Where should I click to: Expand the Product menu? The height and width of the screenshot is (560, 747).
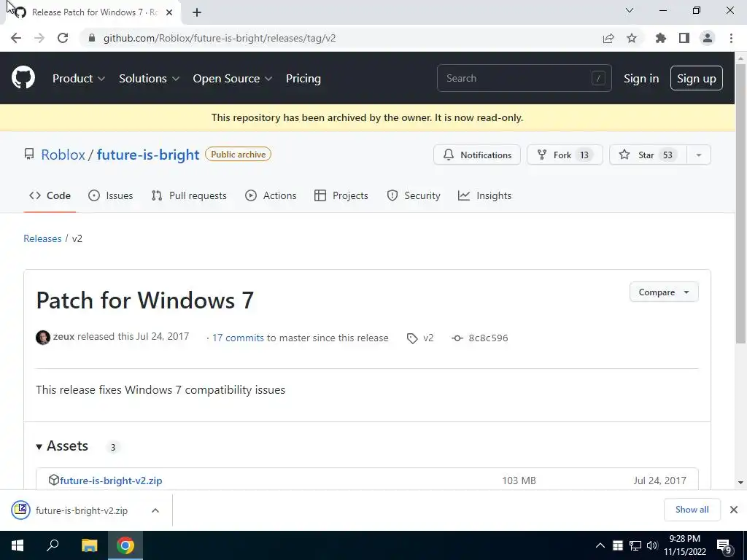pos(79,78)
